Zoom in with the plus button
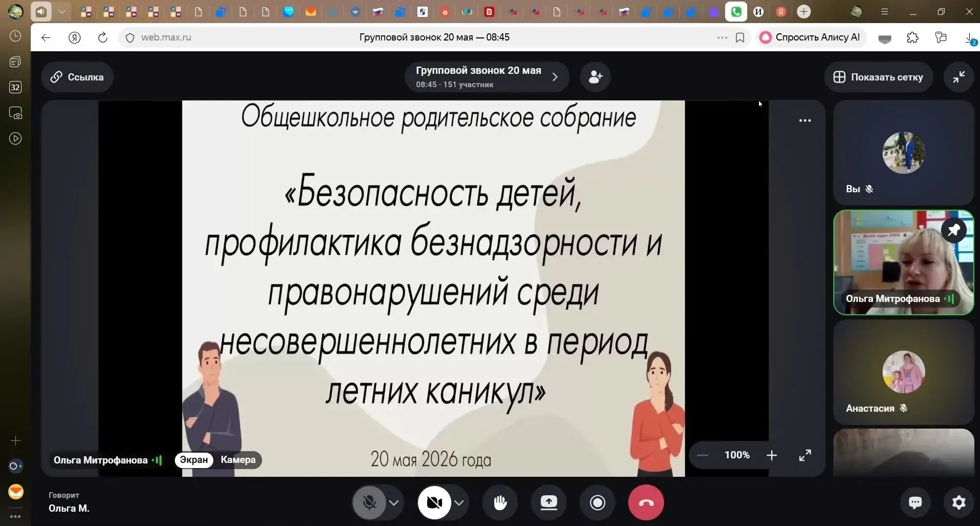The height and width of the screenshot is (526, 980). pyautogui.click(x=772, y=455)
